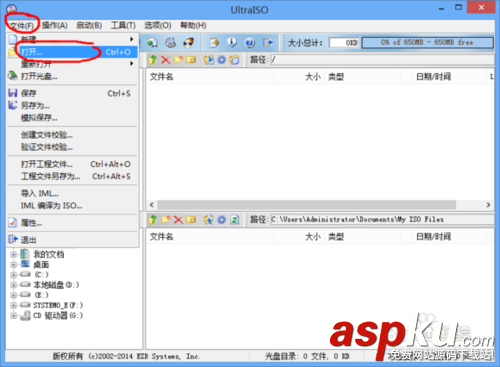Screen dimensions: 500x367
Task: Click the 大小总计 0KB field
Action: pos(344,43)
